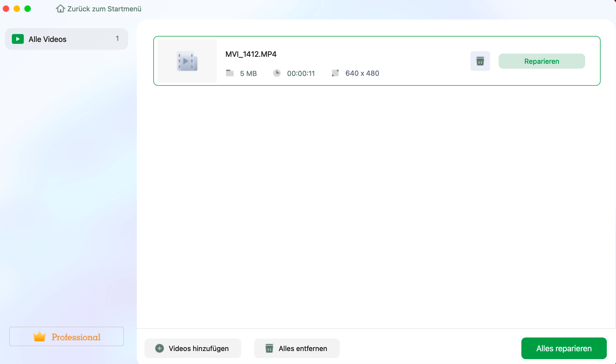616x364 pixels.
Task: Click the trash icon in Alles entfernen
Action: pyautogui.click(x=269, y=348)
